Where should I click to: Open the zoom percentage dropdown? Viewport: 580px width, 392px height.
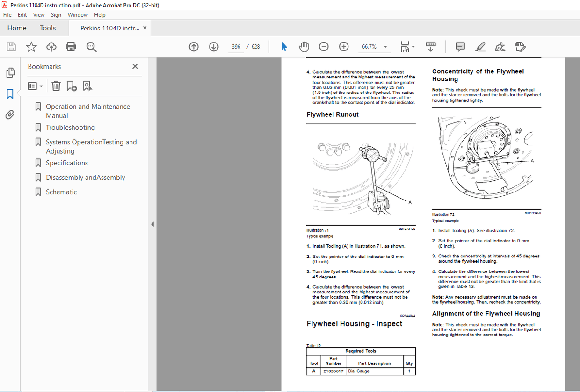[x=385, y=46]
